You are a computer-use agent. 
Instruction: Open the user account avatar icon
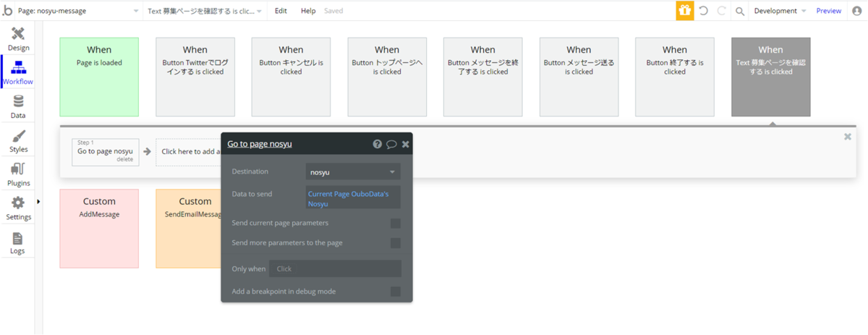click(x=857, y=11)
